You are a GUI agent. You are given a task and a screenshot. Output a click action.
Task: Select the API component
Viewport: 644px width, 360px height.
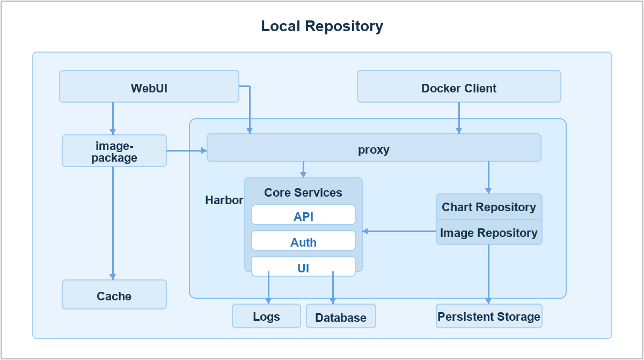click(x=304, y=215)
